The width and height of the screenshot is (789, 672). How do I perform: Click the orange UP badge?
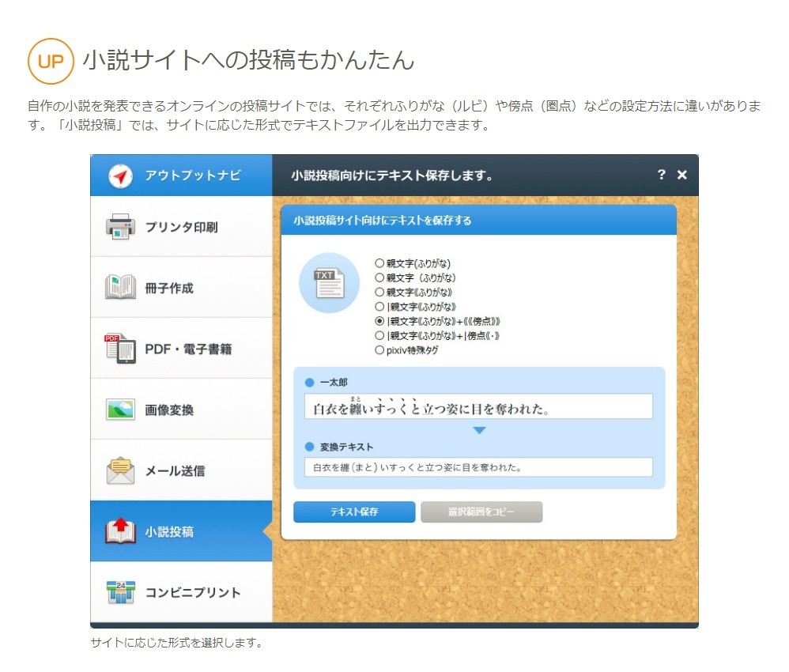point(51,62)
